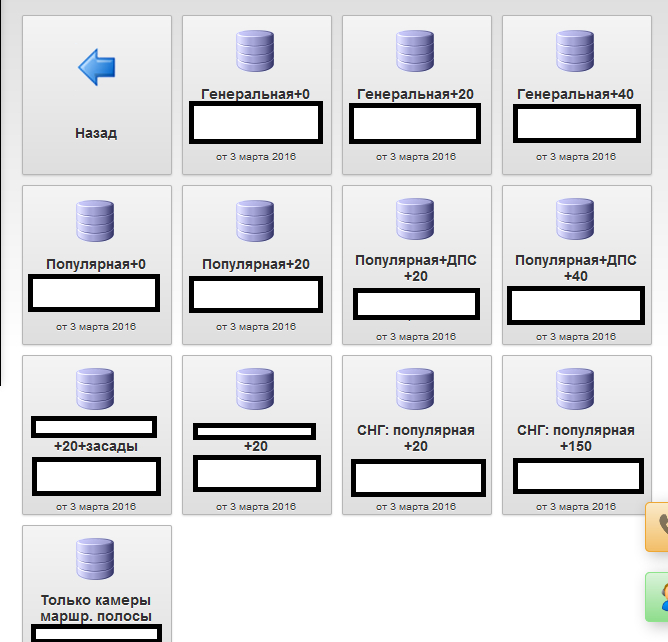This screenshot has height=642, width=668.
Task: Open the phone call widget icon
Action: pyautogui.click(x=659, y=526)
